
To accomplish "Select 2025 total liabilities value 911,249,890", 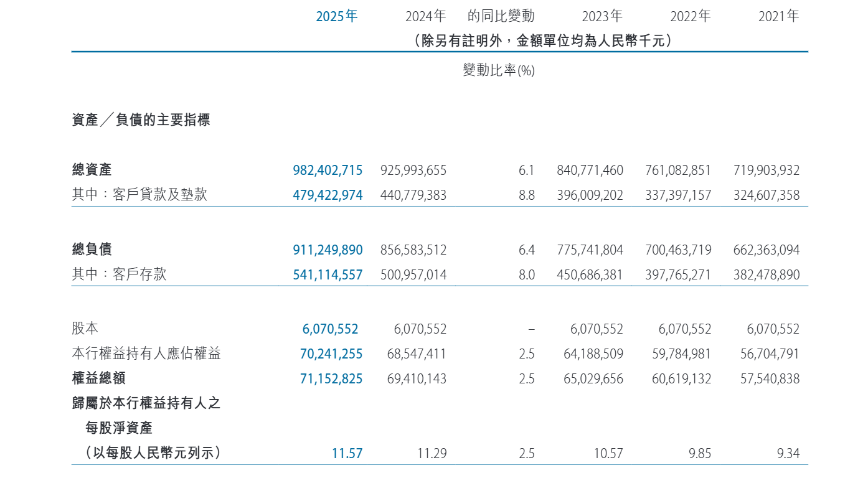I will [328, 250].
